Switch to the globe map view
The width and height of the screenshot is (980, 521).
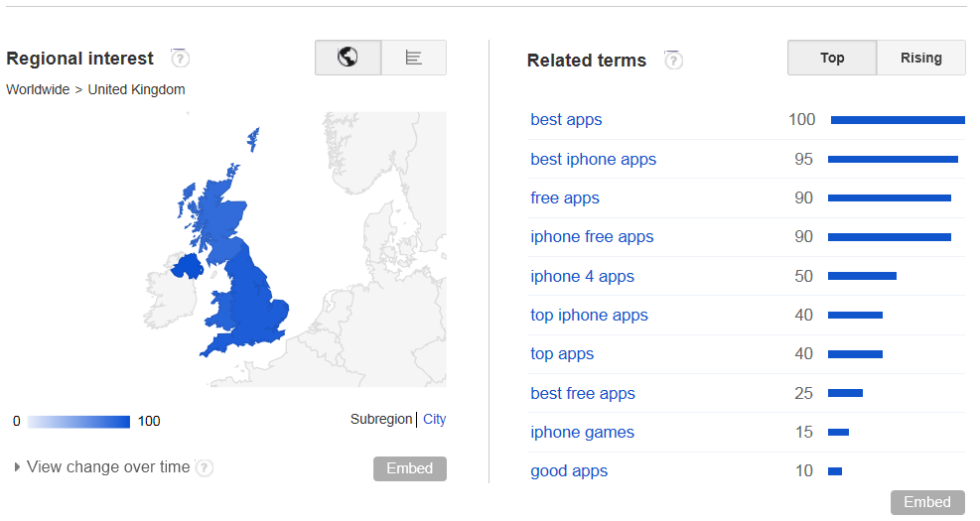pyautogui.click(x=349, y=58)
